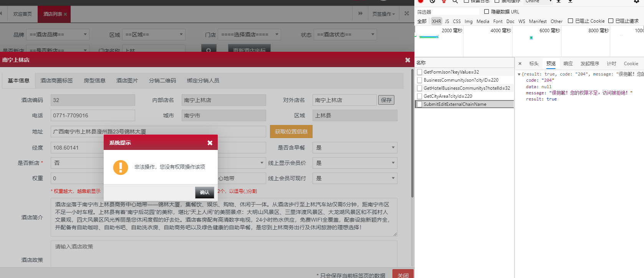644x278 pixels.
Task: Filter requests by WS
Action: (521, 21)
